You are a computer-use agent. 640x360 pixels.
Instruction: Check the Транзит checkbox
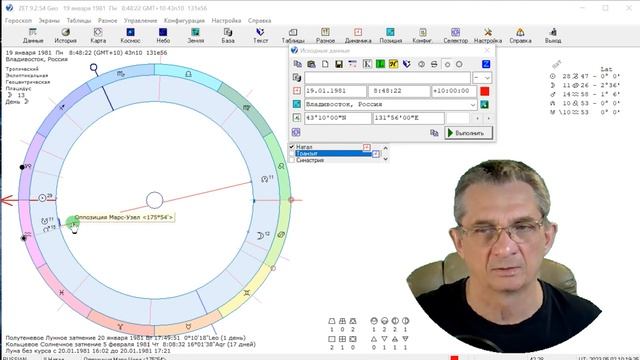(x=292, y=153)
